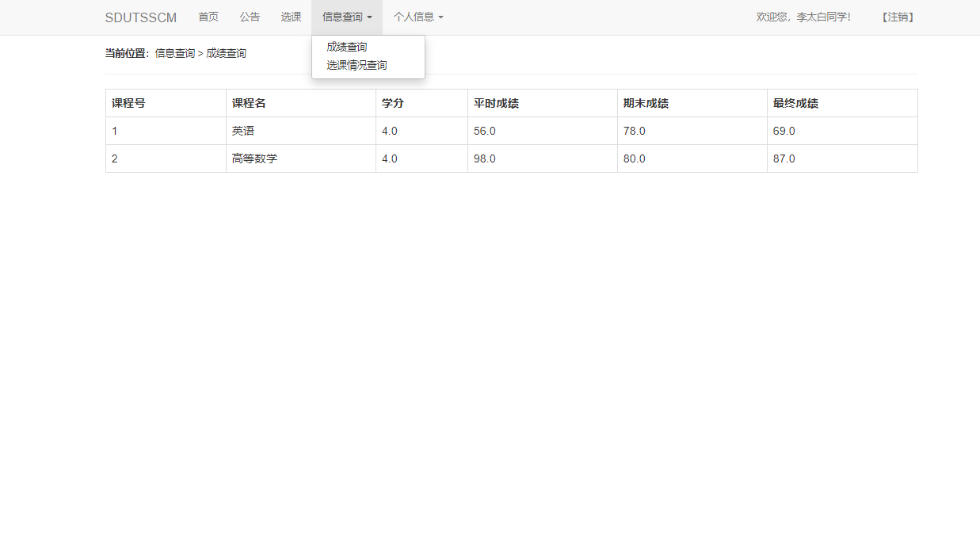The image size is (980, 546).
Task: Select the 高等数学 course row
Action: tap(254, 158)
